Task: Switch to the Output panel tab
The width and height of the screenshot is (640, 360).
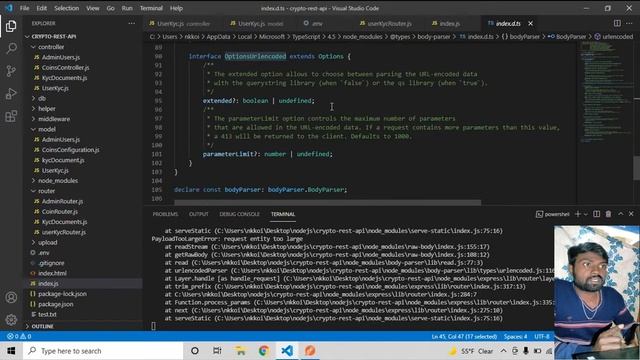Action: click(x=199, y=214)
